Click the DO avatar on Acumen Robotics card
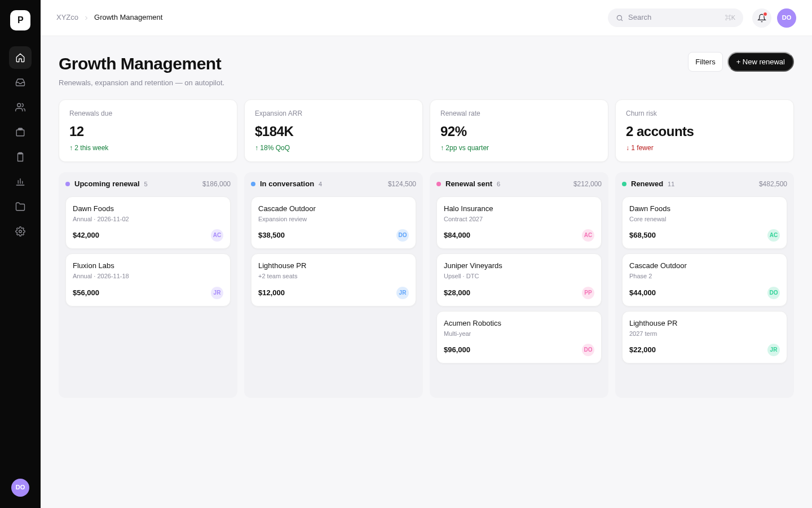The image size is (812, 508). pos(588,350)
